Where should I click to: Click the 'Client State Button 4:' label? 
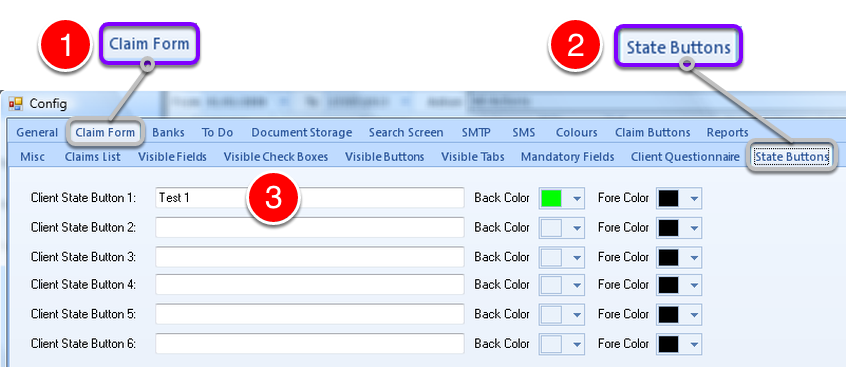83,284
